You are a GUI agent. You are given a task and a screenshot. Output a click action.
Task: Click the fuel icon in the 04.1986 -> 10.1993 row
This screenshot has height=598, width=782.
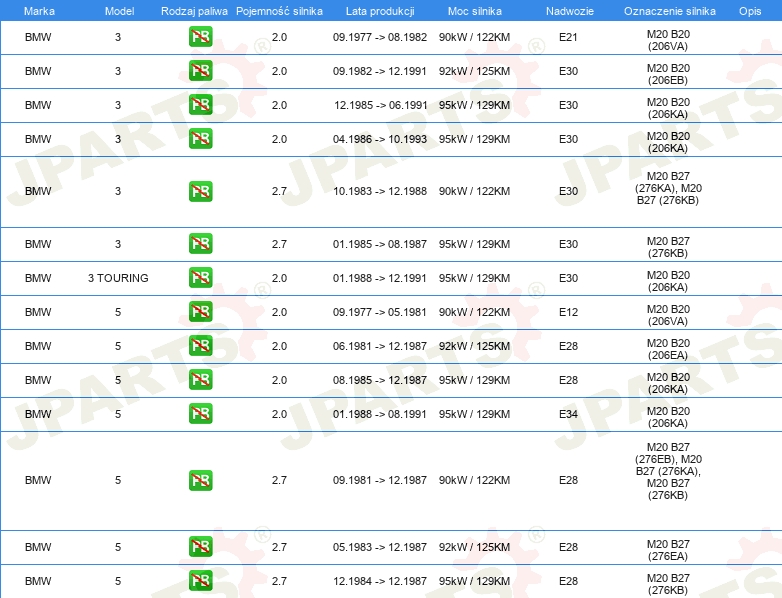[200, 139]
